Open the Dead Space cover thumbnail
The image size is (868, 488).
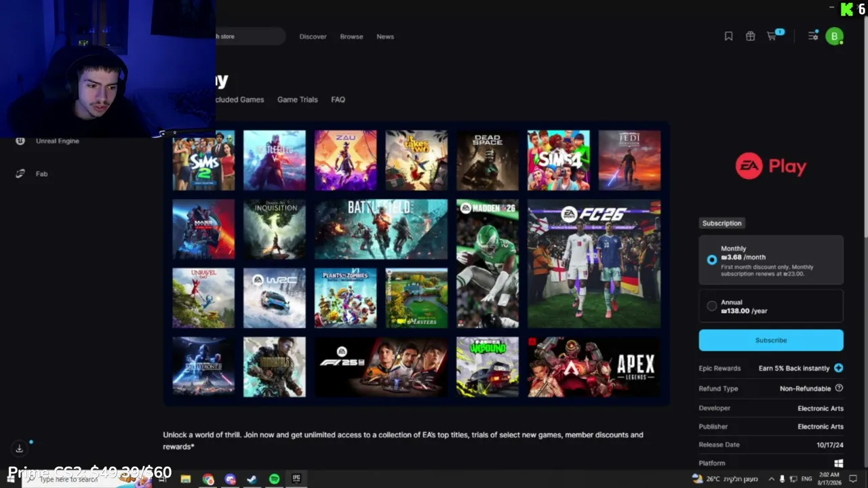[488, 160]
